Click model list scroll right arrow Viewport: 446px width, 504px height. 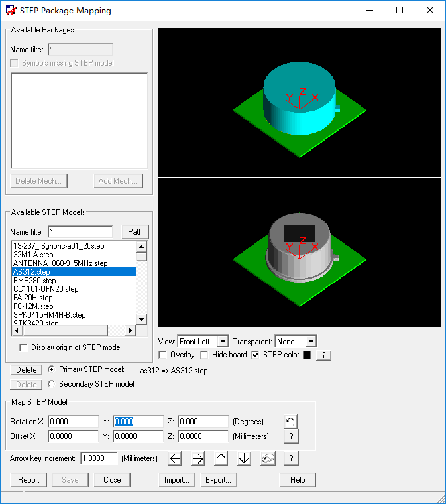point(130,330)
